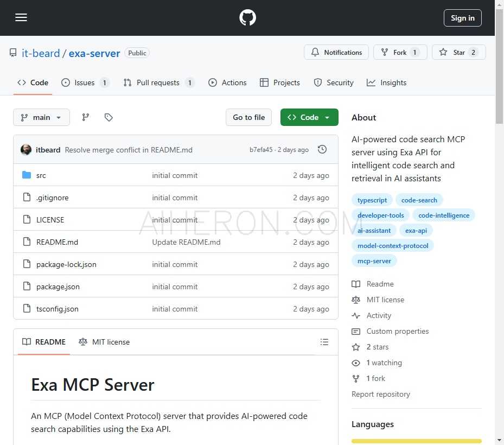504x445 pixels.
Task: Fork the repository
Action: (400, 52)
